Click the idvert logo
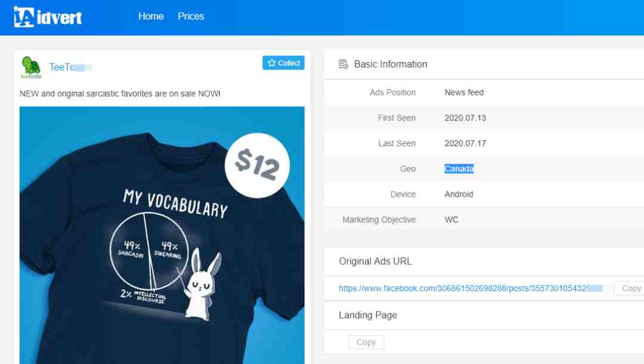 [x=48, y=17]
